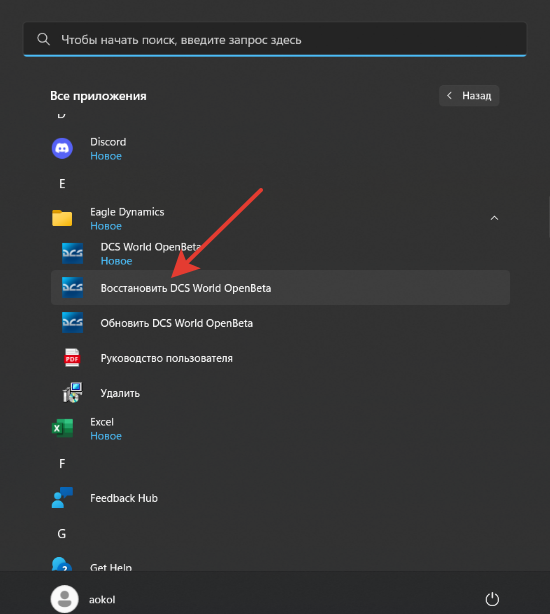The width and height of the screenshot is (550, 614).
Task: Select the Удалить entry label
Action: pos(120,393)
